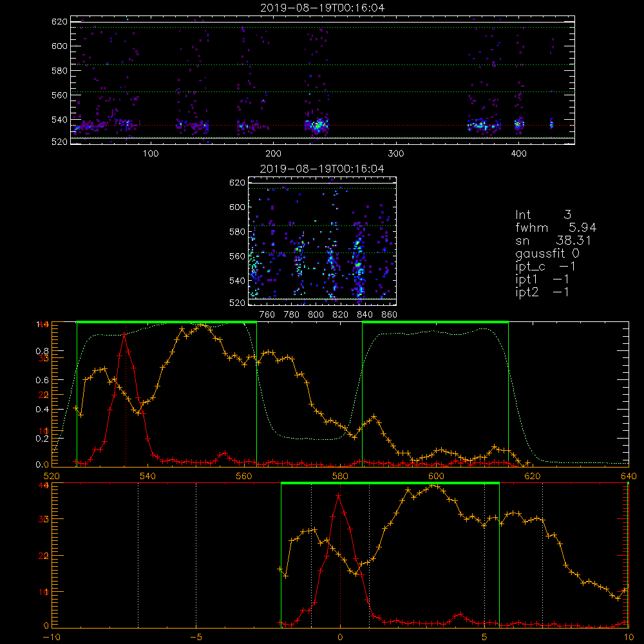644x644 pixels.
Task: Click the 200 tick label on top plot x-axis
Action: click(x=273, y=154)
